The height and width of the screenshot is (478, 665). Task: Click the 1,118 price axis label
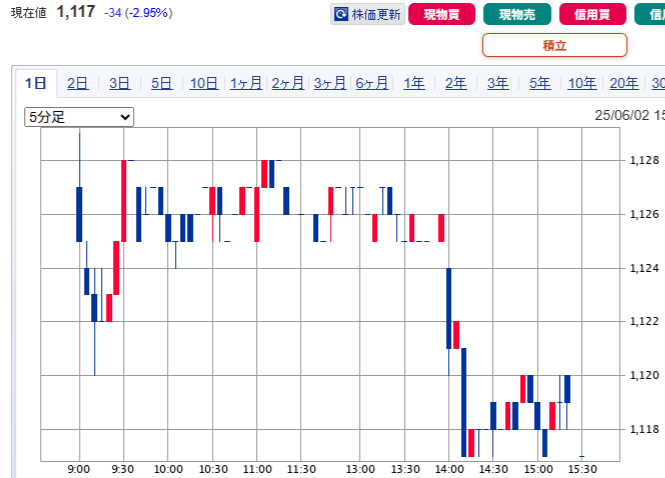(645, 429)
